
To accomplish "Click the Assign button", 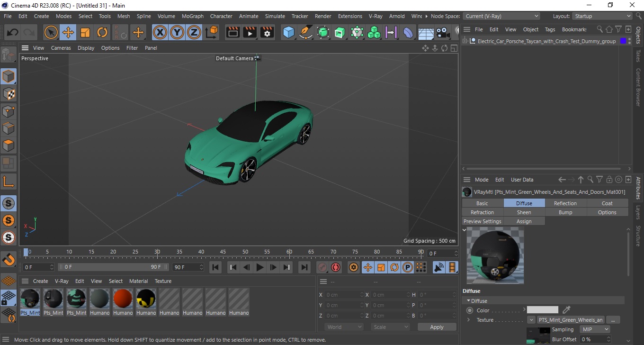I will (524, 221).
